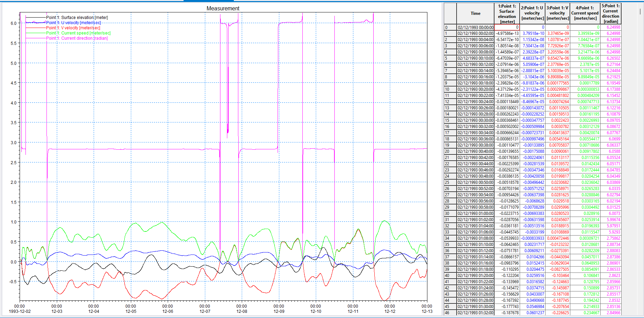The width and height of the screenshot is (644, 318).
Task: Select the U velocity column header
Action: click(x=532, y=13)
